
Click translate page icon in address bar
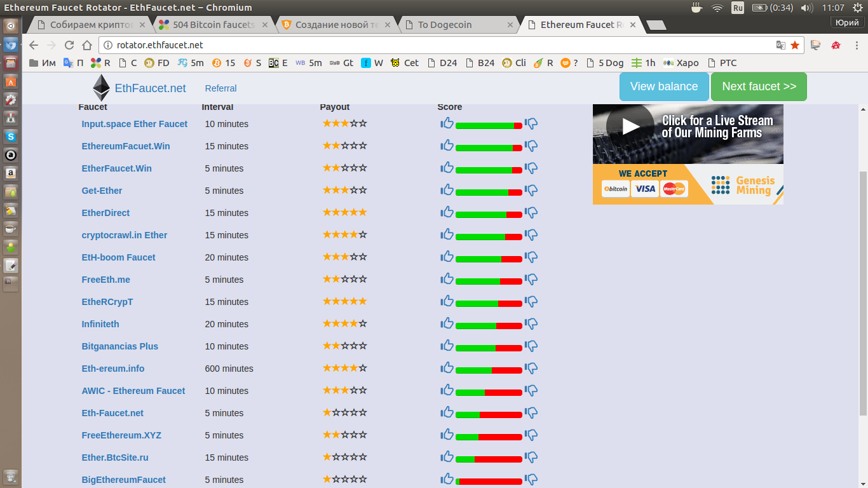pyautogui.click(x=781, y=45)
